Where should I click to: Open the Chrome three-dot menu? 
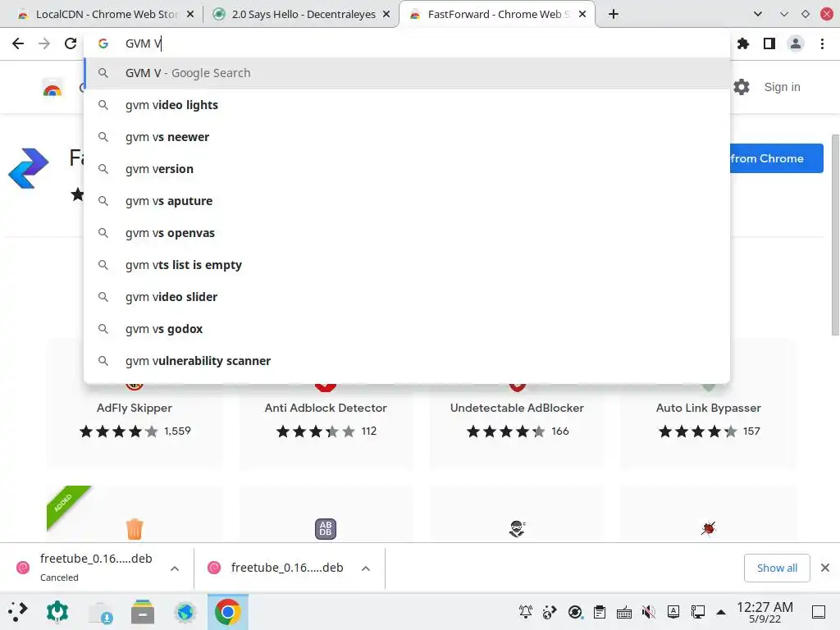[x=822, y=43]
